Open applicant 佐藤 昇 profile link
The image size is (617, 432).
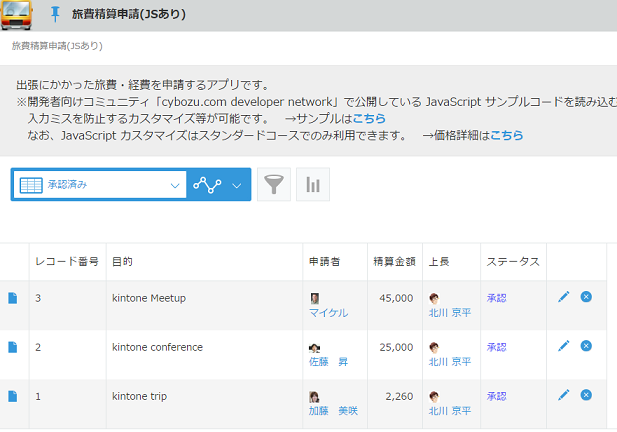click(x=328, y=362)
